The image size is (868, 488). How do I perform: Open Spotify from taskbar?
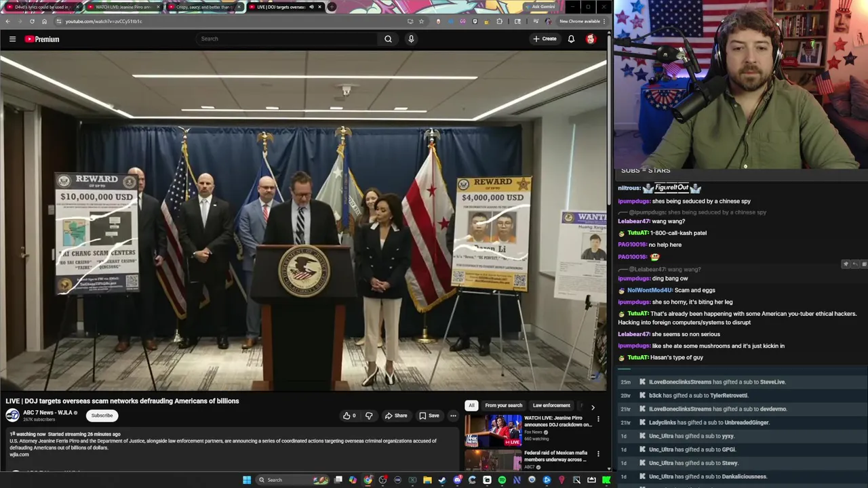point(502,480)
